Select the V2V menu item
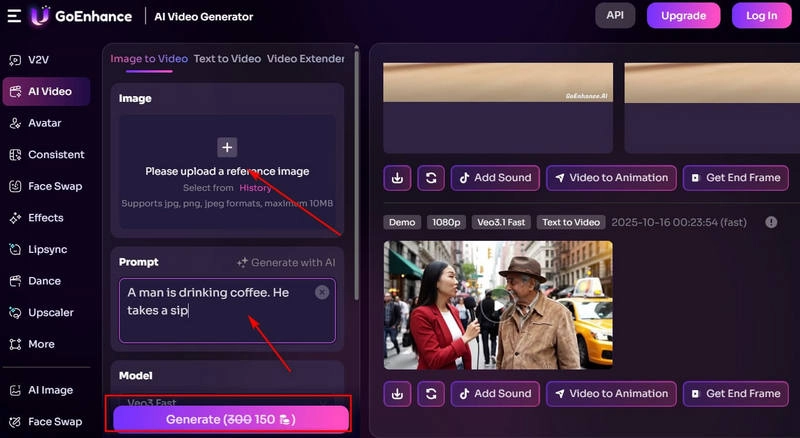Viewport: 800px width, 438px height. pyautogui.click(x=38, y=60)
